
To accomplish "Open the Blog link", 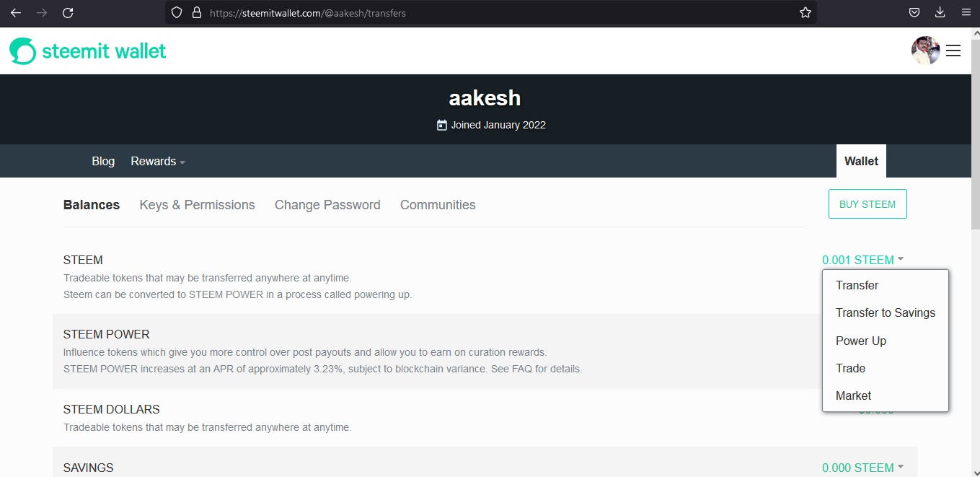I will click(x=103, y=161).
